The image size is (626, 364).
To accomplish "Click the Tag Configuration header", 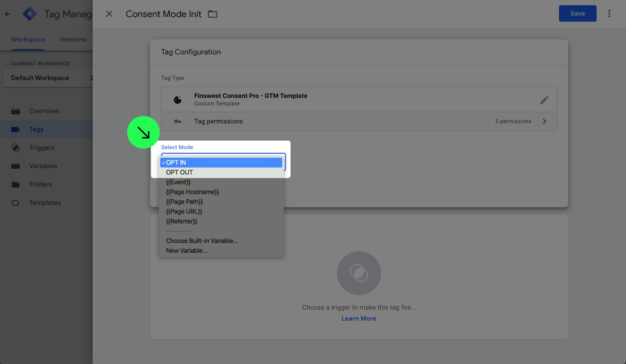I will pyautogui.click(x=191, y=52).
